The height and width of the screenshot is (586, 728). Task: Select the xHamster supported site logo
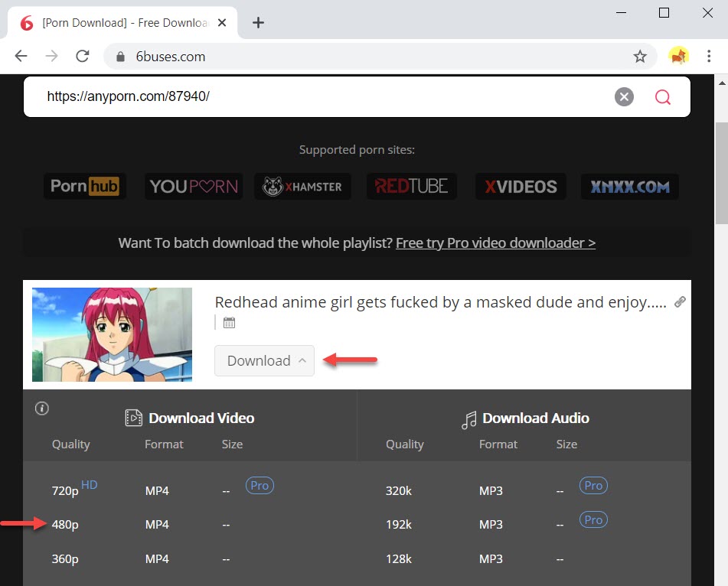[302, 186]
